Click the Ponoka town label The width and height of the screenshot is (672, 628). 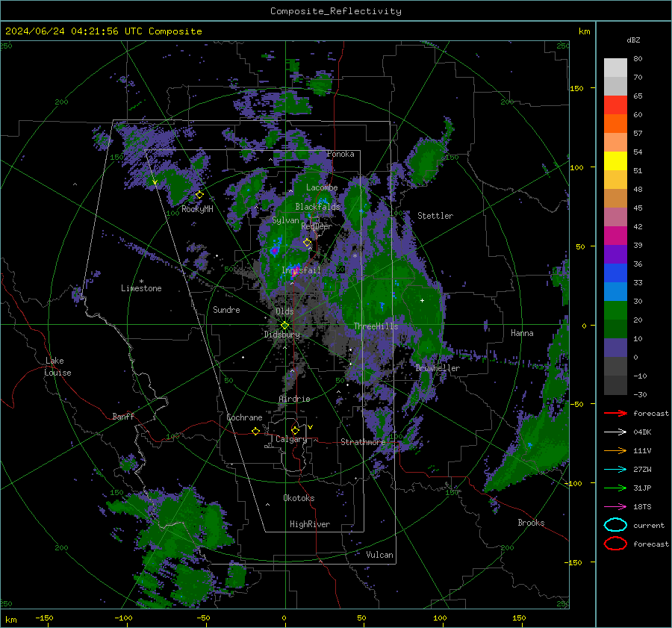(x=340, y=154)
